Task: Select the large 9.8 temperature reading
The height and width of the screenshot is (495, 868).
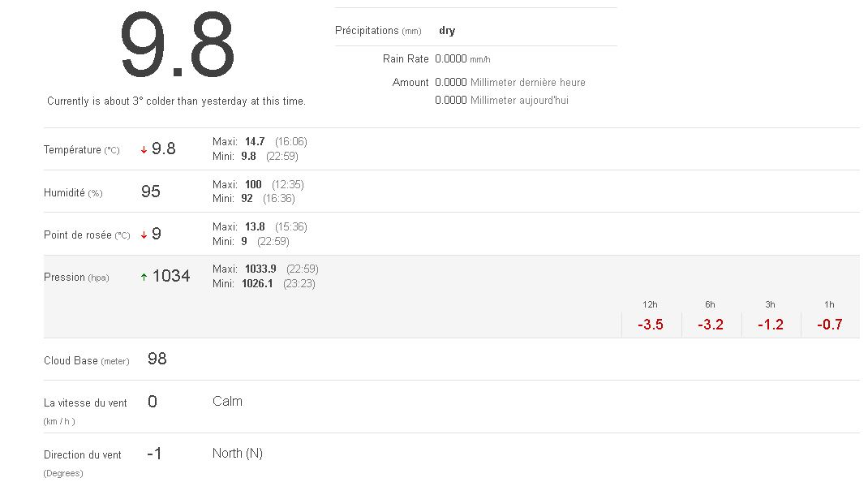Action: (x=178, y=46)
